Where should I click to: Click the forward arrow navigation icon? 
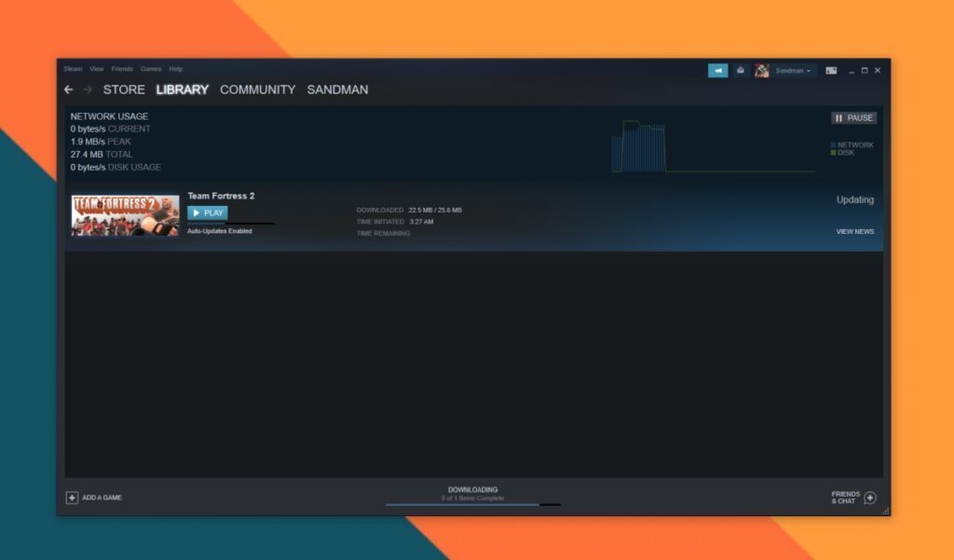(88, 89)
